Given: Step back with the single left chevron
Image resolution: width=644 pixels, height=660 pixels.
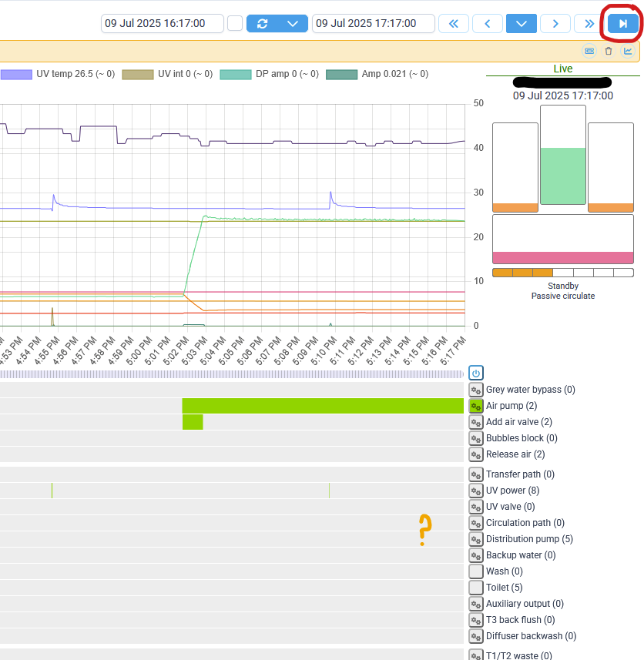Looking at the screenshot, I should click(x=488, y=24).
